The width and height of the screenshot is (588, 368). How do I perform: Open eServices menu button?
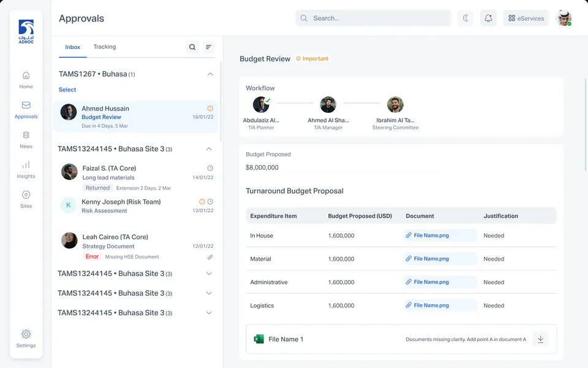[526, 18]
